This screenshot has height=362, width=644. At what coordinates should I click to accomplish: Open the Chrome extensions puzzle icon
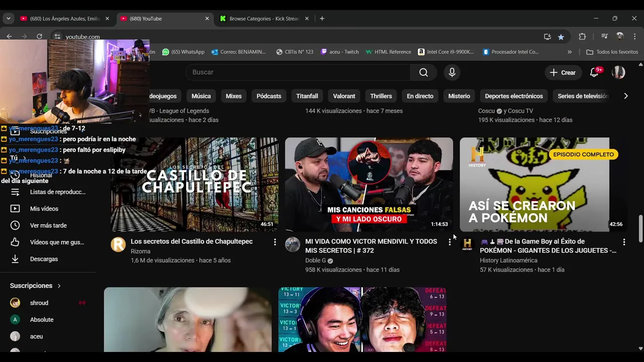(582, 37)
